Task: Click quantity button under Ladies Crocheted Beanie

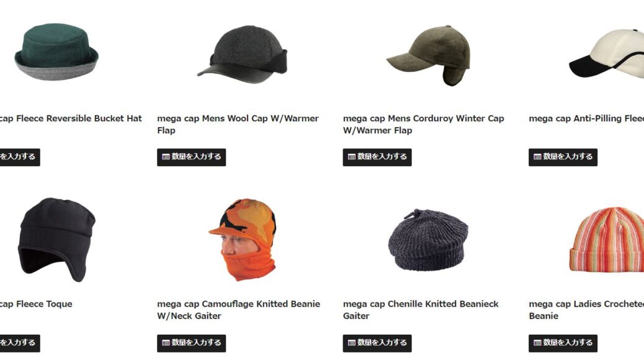Action: pos(563,343)
